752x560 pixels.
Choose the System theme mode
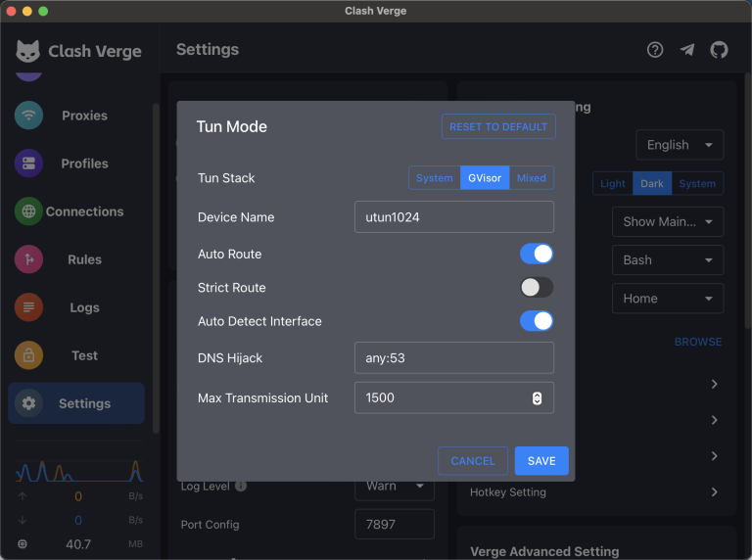(697, 183)
